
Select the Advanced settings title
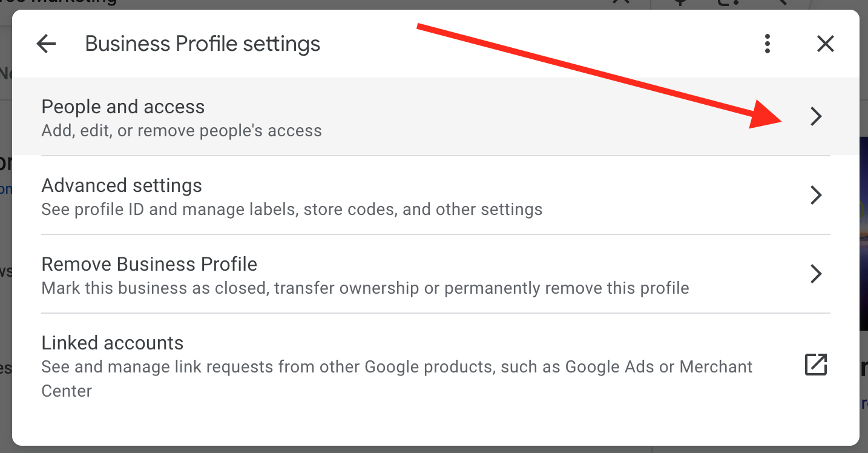pos(122,185)
